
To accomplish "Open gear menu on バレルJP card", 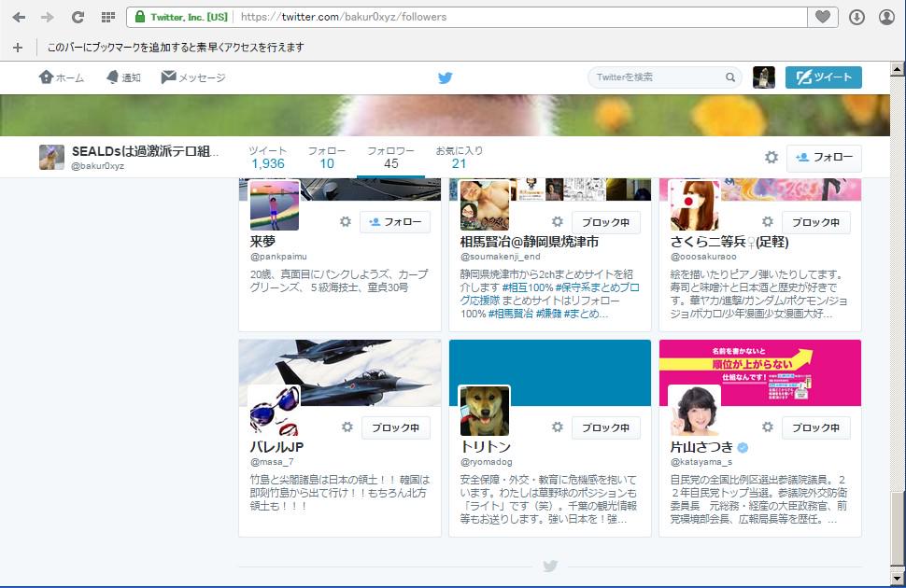I will pyautogui.click(x=347, y=427).
